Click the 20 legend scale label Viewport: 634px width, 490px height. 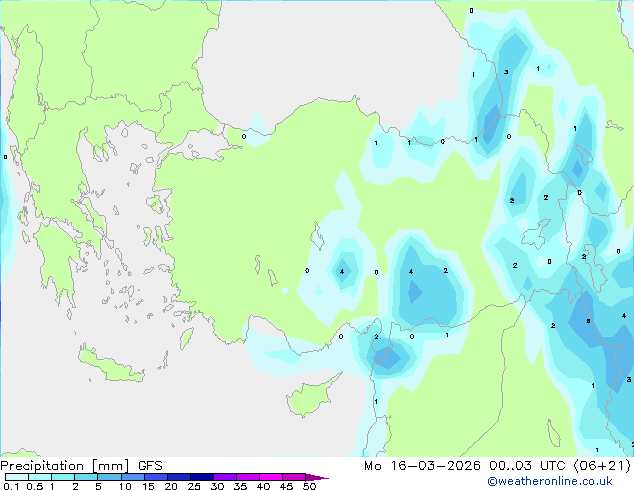pos(171,486)
